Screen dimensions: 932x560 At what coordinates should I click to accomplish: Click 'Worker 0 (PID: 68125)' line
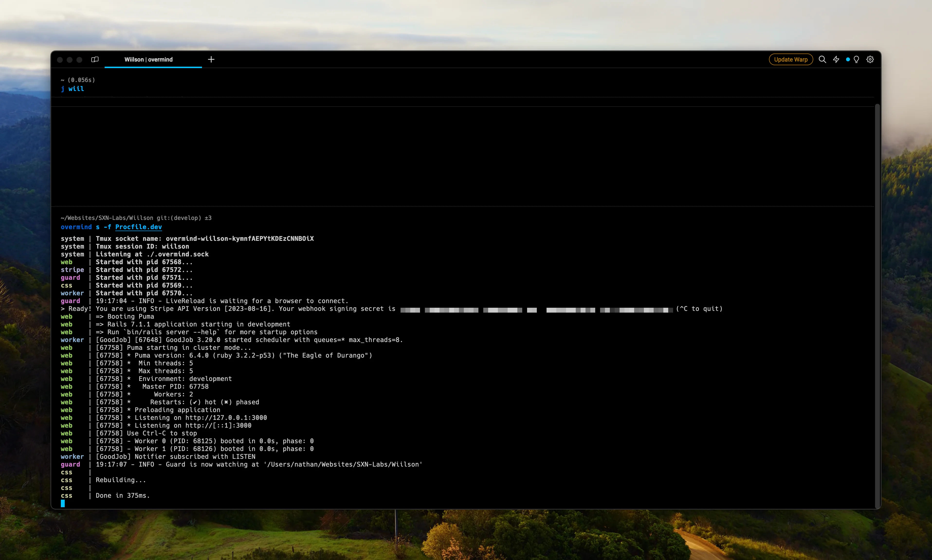point(205,441)
